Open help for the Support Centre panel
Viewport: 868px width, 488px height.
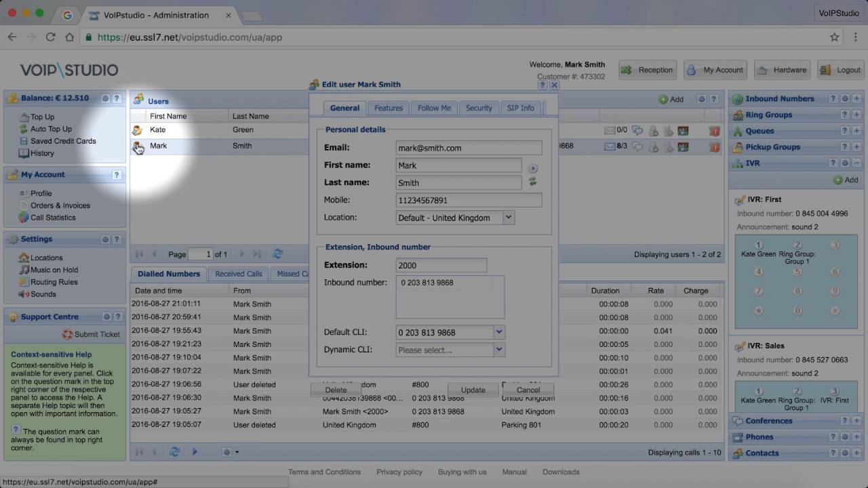tap(117, 317)
